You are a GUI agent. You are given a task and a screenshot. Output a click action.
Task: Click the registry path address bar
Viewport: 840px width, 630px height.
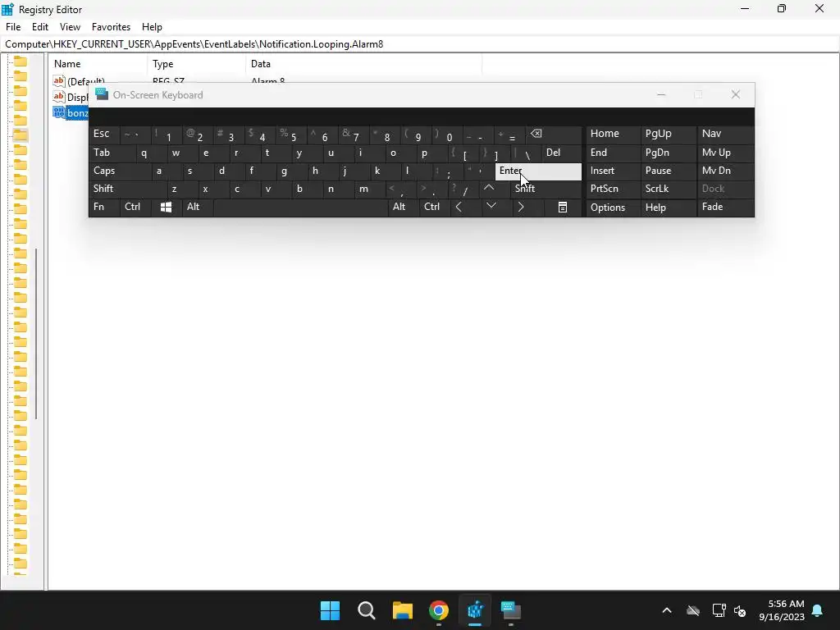pos(420,44)
